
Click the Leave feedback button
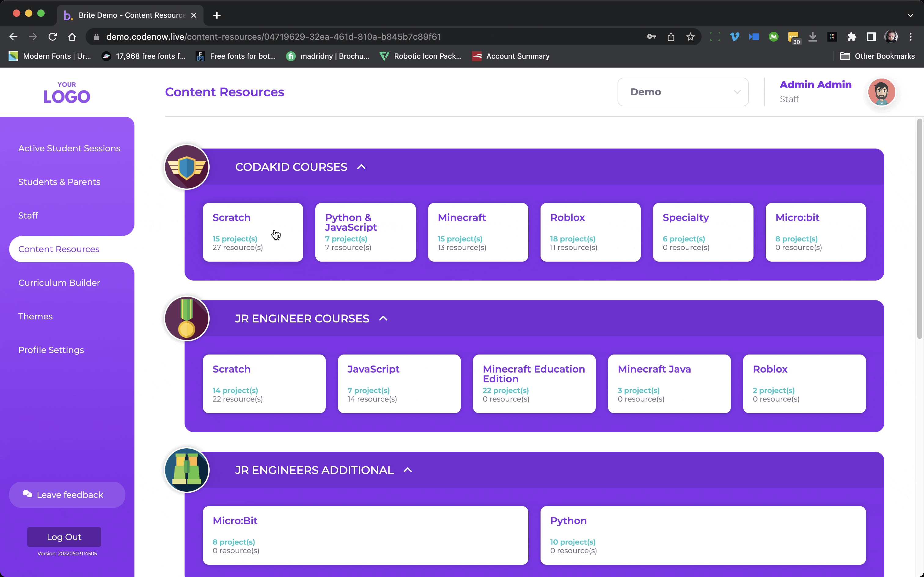67,494
